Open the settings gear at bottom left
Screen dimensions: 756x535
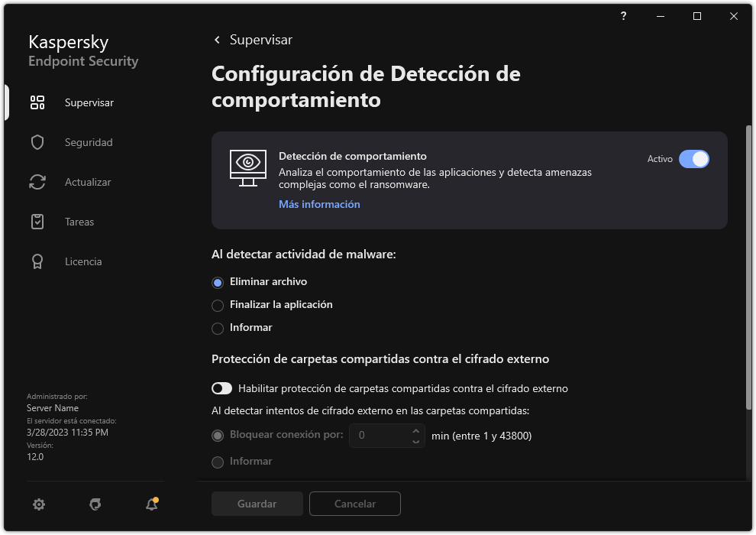pos(39,504)
